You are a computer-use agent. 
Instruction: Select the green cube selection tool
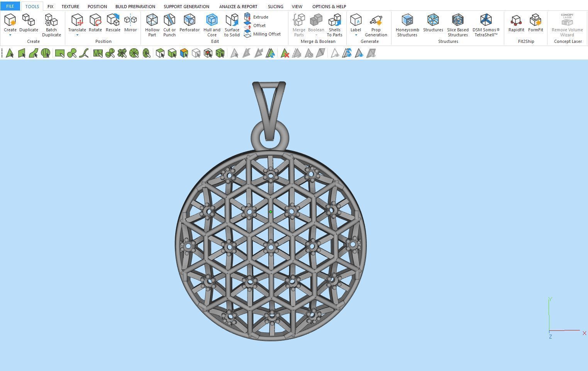[x=172, y=53]
